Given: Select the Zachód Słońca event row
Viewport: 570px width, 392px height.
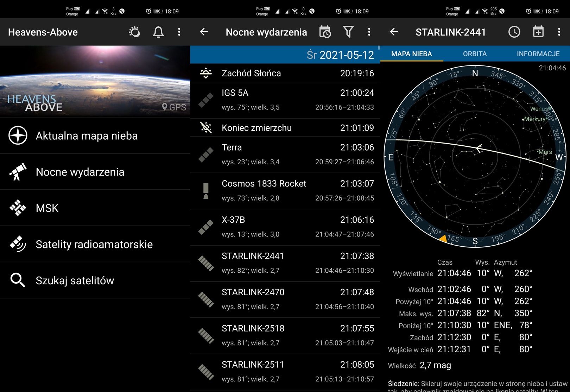Looking at the screenshot, I should [285, 73].
